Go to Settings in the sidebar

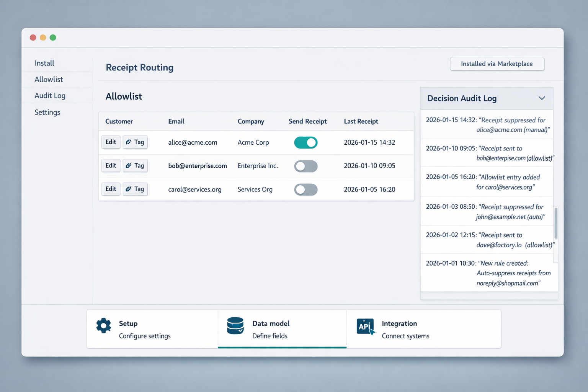click(47, 112)
